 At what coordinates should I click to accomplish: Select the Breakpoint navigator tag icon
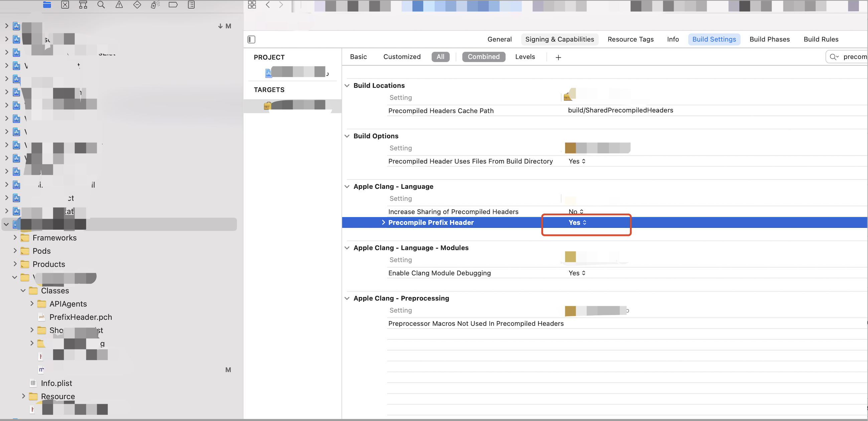pos(173,5)
